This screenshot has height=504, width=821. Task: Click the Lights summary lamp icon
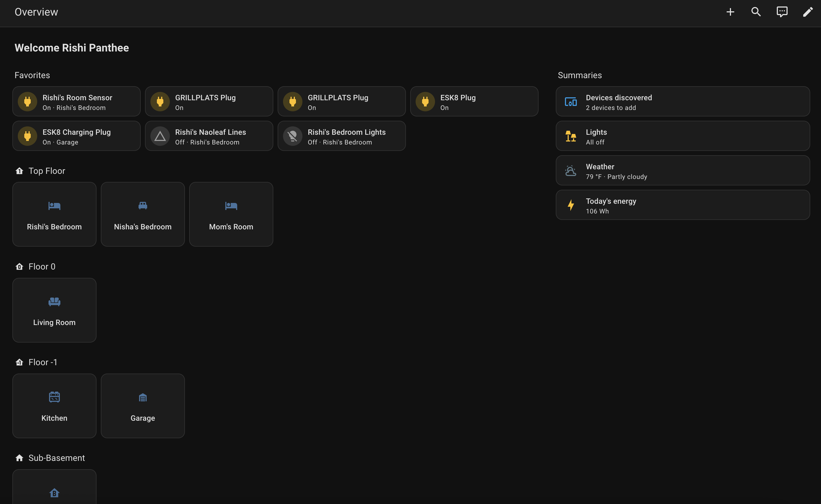click(x=571, y=136)
